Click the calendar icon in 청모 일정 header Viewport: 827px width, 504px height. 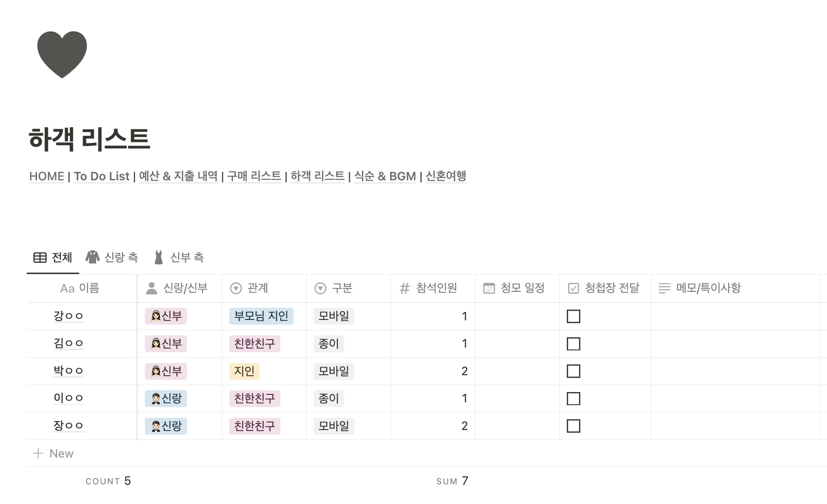(x=489, y=288)
